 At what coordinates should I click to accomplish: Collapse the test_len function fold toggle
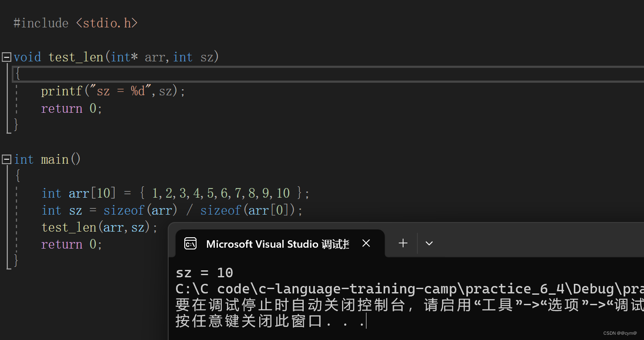point(7,57)
